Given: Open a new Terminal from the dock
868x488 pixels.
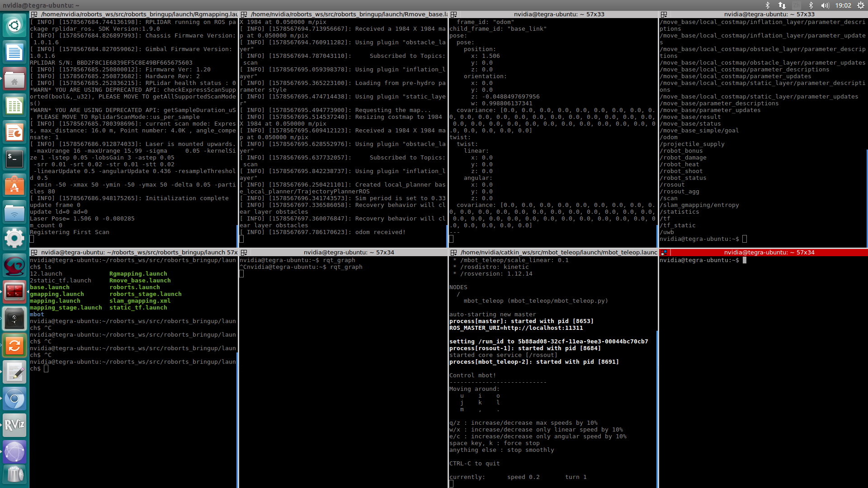Looking at the screenshot, I should click(x=15, y=159).
